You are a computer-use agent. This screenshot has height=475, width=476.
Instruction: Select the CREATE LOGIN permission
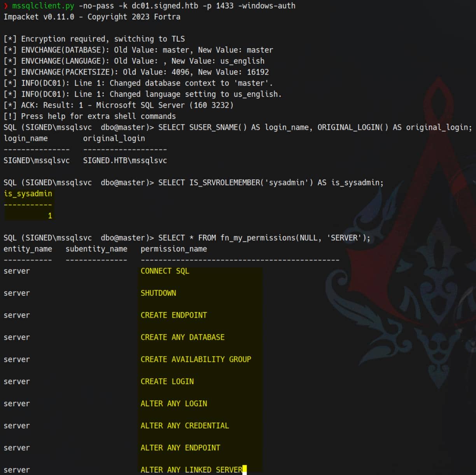(167, 382)
